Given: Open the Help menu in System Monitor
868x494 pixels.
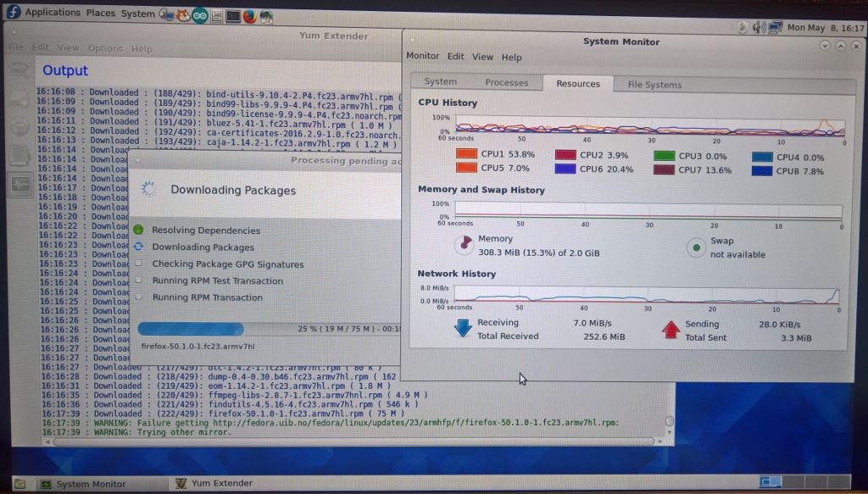Looking at the screenshot, I should pos(511,58).
